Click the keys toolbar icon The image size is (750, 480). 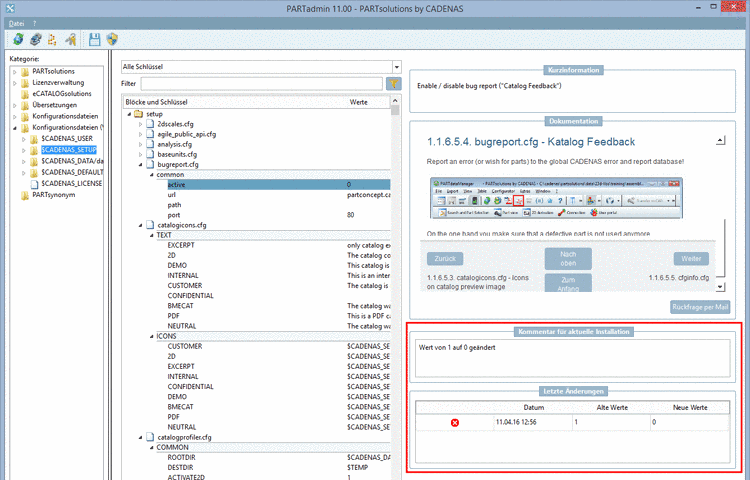71,39
